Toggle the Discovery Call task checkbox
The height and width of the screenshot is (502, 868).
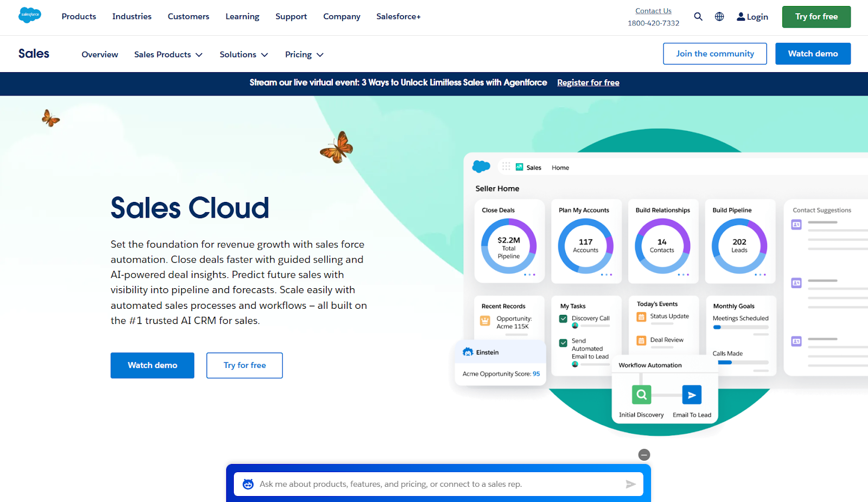point(563,319)
